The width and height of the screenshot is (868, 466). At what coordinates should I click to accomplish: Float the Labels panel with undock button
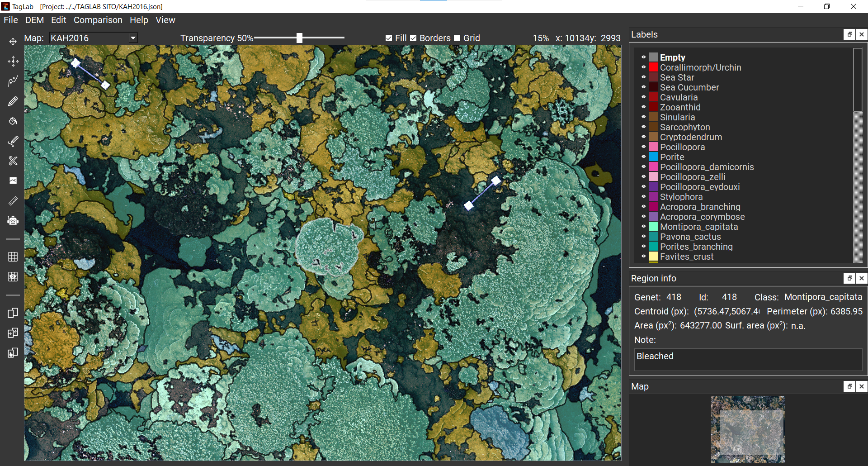pyautogui.click(x=849, y=35)
